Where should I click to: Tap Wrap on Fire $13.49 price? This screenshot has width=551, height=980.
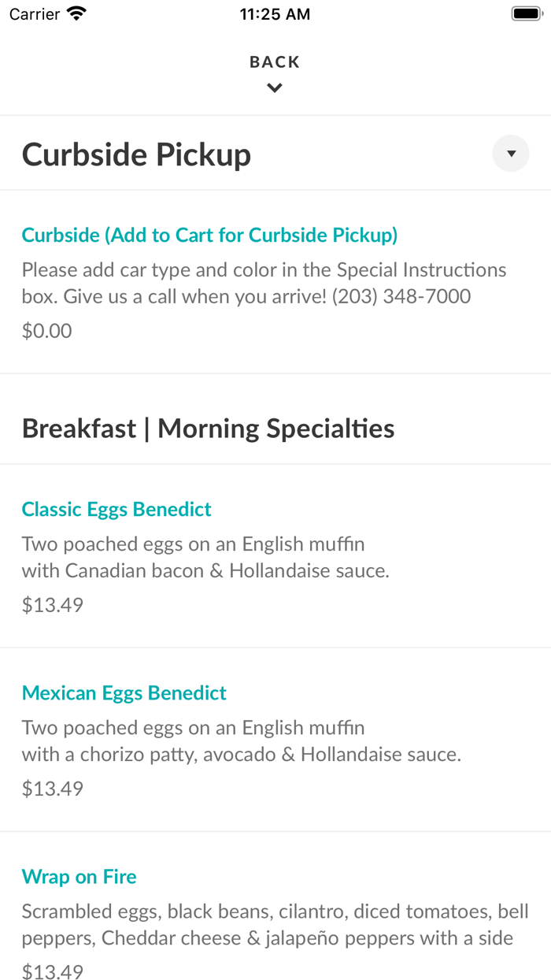pyautogui.click(x=52, y=972)
